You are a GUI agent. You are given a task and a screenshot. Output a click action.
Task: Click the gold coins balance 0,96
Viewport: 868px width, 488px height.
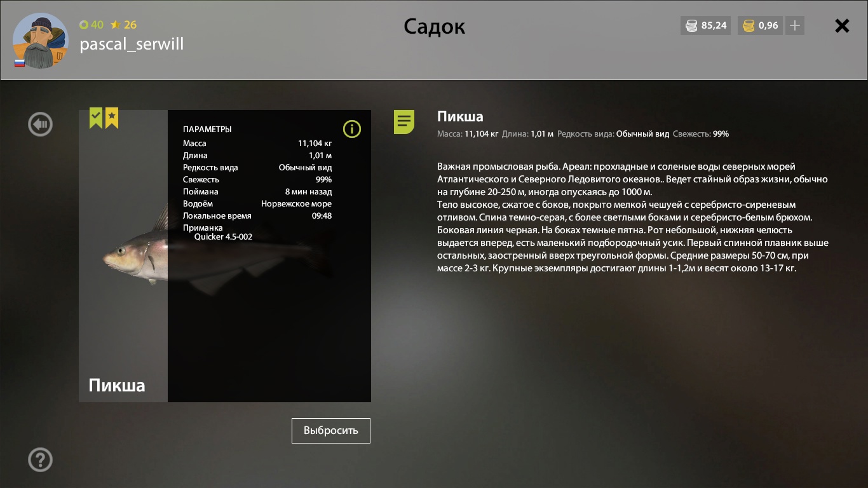click(760, 26)
